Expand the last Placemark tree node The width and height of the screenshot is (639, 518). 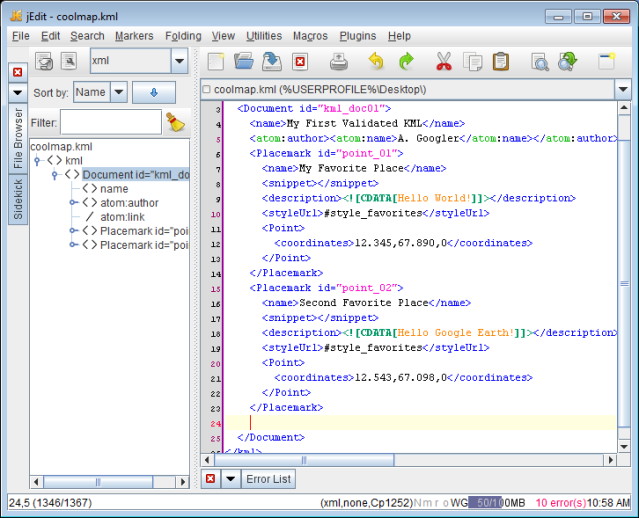point(73,245)
